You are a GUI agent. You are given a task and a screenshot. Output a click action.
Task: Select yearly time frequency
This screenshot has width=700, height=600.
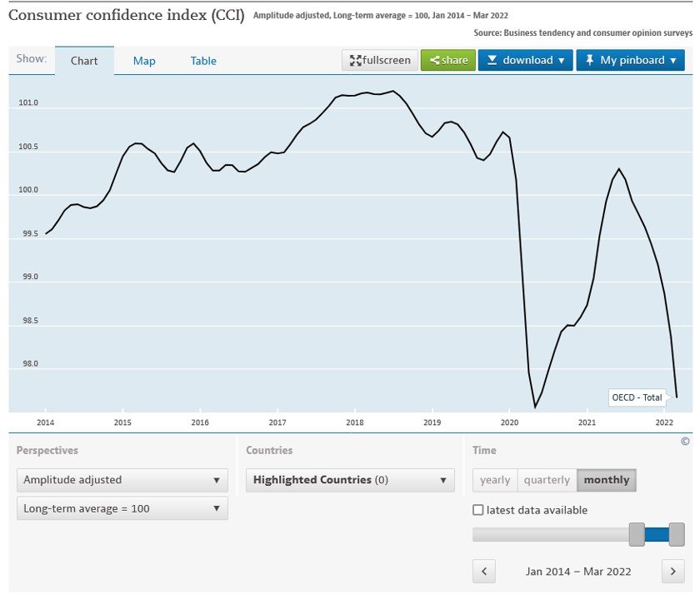495,480
